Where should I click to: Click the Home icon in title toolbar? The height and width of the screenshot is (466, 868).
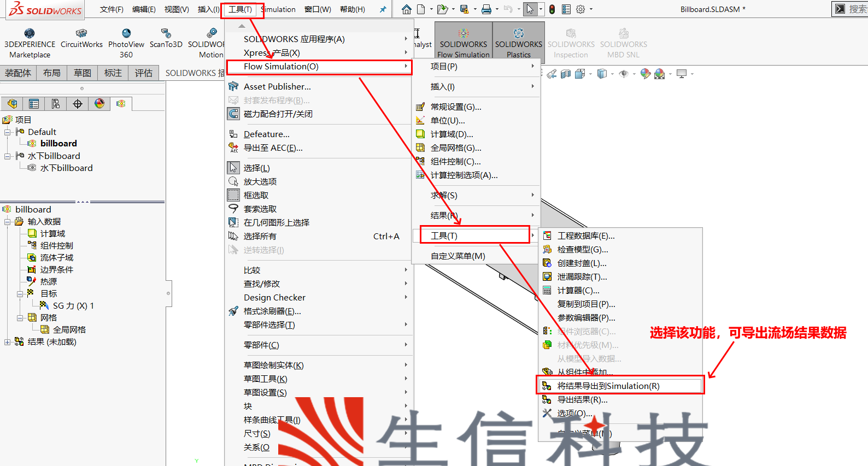pyautogui.click(x=406, y=9)
